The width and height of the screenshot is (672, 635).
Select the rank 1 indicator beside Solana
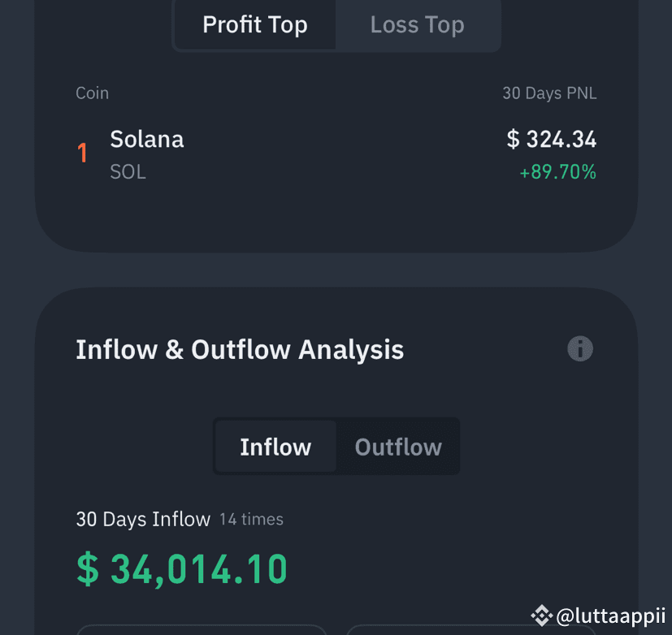(x=81, y=152)
